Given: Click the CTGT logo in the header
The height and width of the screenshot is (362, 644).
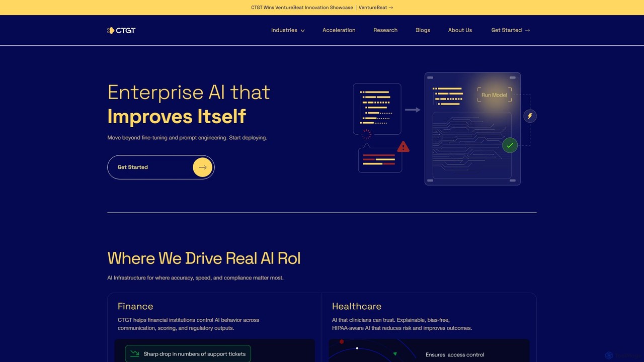Looking at the screenshot, I should (121, 30).
